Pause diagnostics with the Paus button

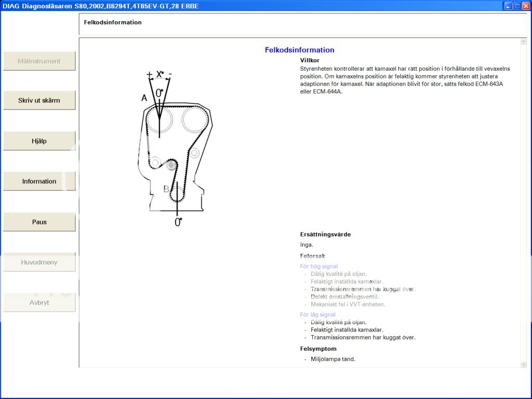click(39, 222)
